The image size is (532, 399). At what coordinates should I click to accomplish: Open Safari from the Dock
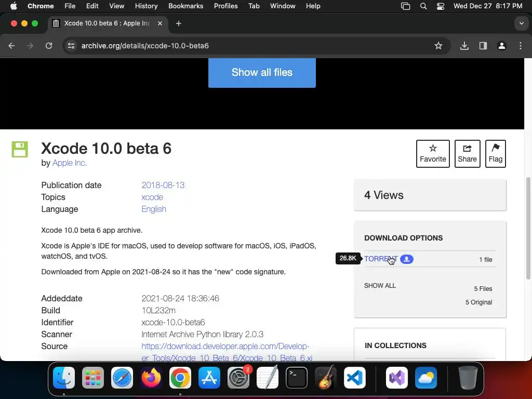(122, 378)
